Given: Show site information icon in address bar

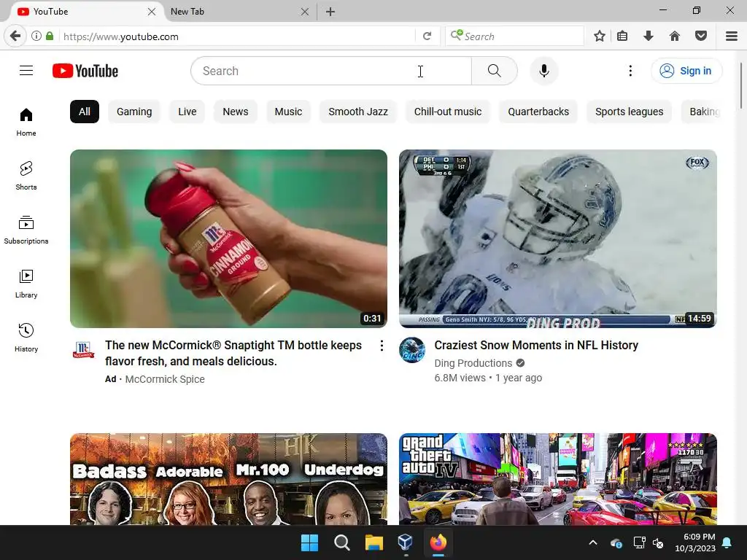Looking at the screenshot, I should (36, 36).
